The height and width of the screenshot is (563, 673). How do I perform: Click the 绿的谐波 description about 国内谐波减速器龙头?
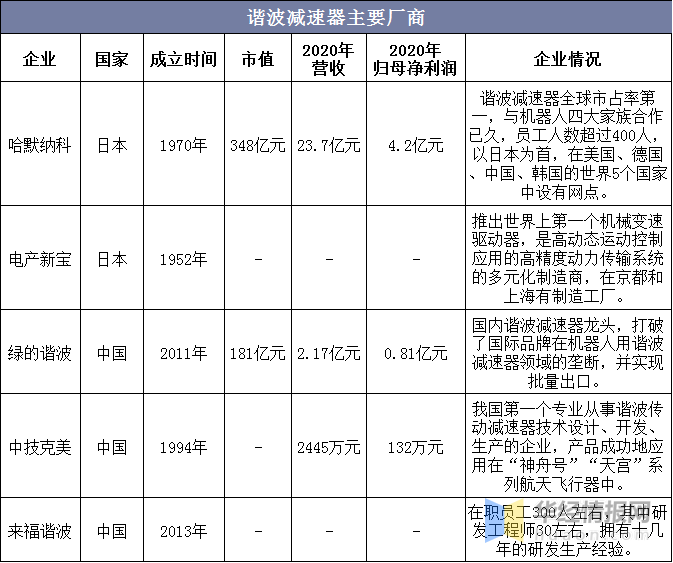tap(567, 353)
